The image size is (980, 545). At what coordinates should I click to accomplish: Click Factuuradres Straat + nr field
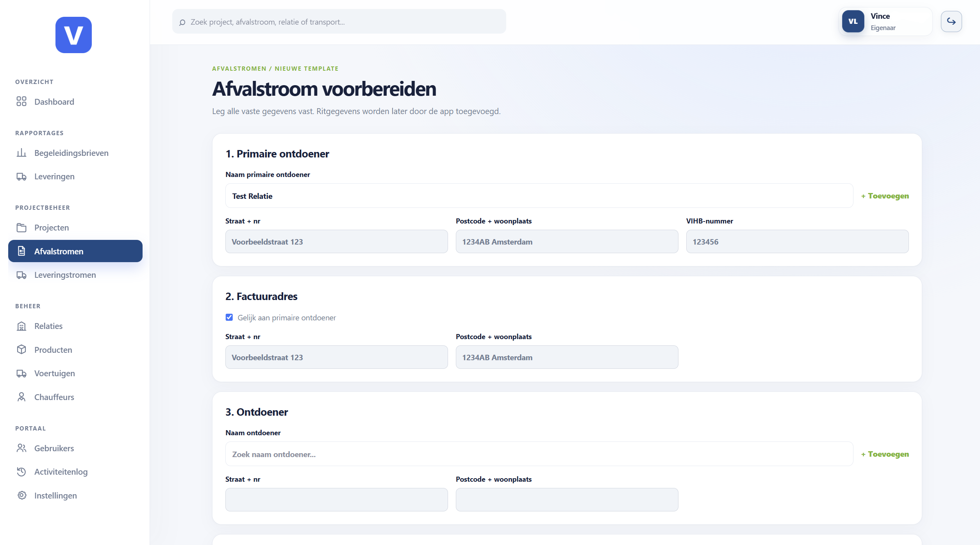[336, 357]
